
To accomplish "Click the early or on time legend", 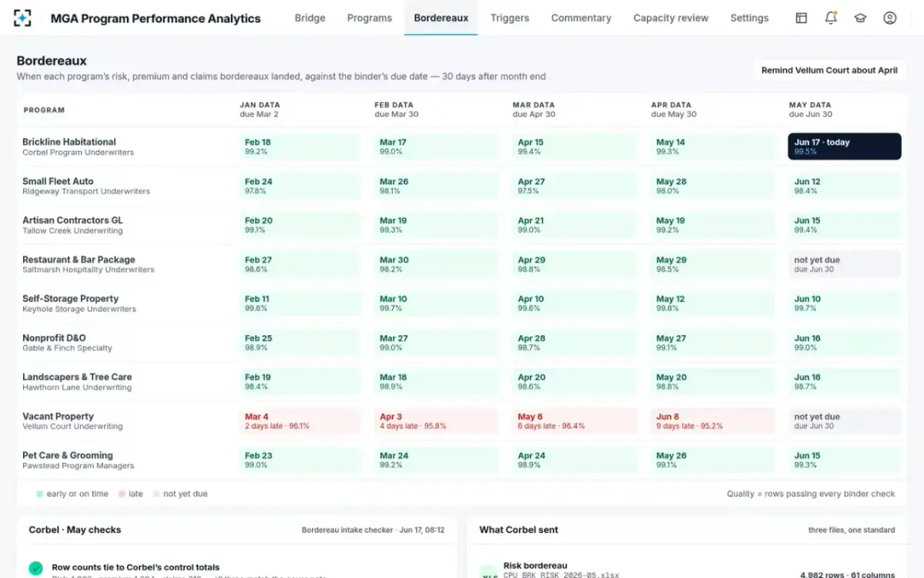I will coord(72,494).
